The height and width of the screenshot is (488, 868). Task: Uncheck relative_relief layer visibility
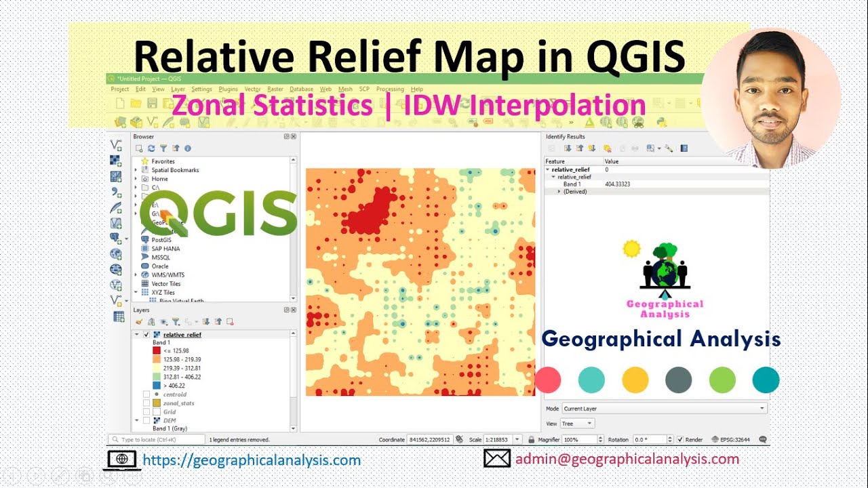click(146, 335)
